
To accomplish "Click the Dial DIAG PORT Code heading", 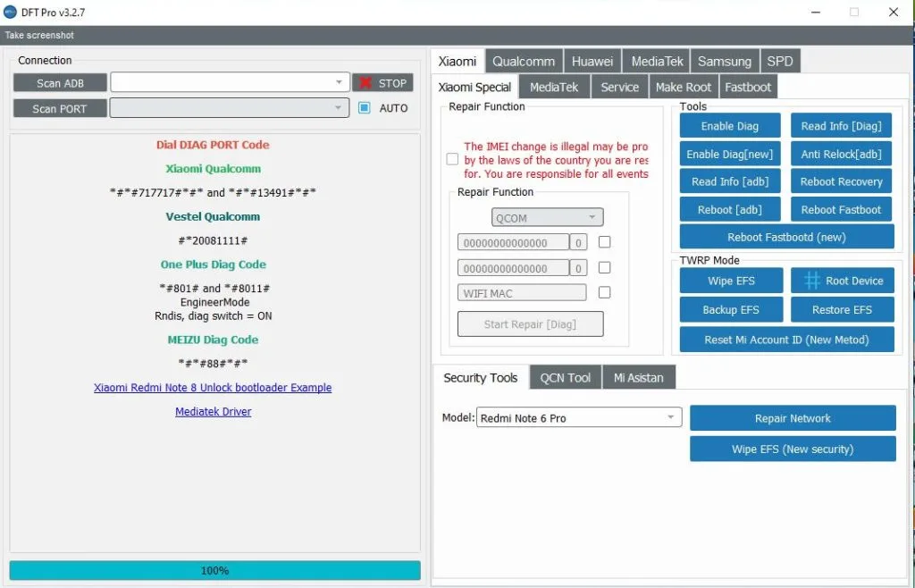I will [x=213, y=145].
